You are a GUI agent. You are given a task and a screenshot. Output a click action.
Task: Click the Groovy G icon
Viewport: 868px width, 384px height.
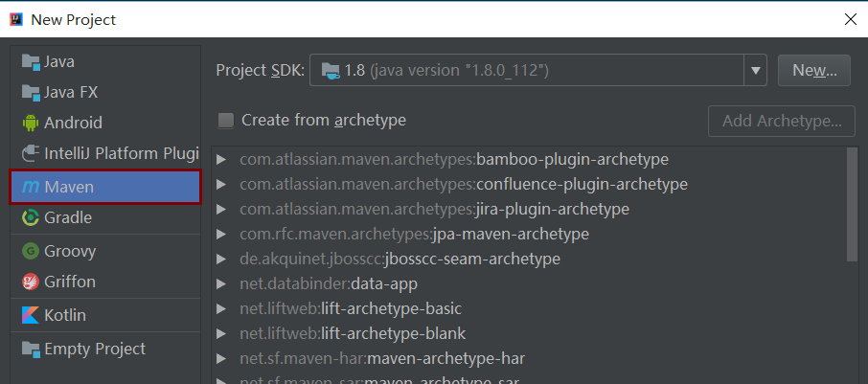pos(31,251)
